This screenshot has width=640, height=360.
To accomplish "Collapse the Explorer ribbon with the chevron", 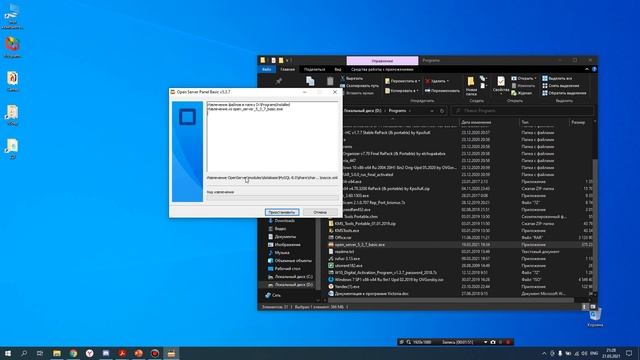I will (x=587, y=69).
